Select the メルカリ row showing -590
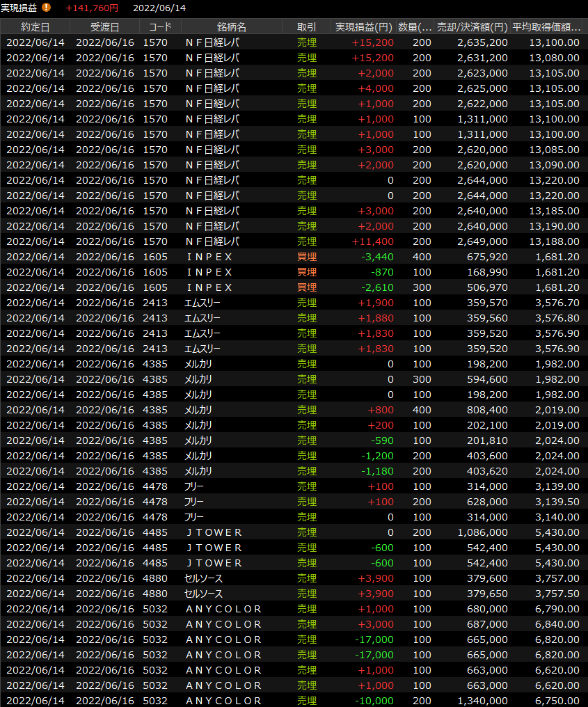The image size is (588, 707). coord(292,440)
